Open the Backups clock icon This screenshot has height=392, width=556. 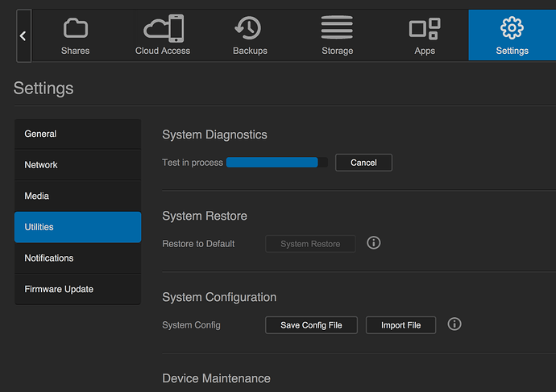250,29
